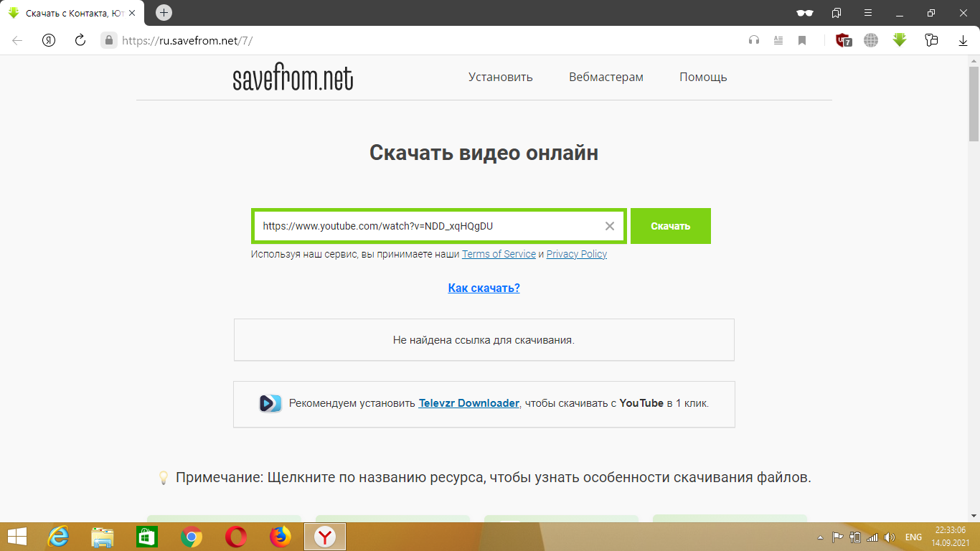
Task: Open site security padlock info
Action: pyautogui.click(x=109, y=40)
